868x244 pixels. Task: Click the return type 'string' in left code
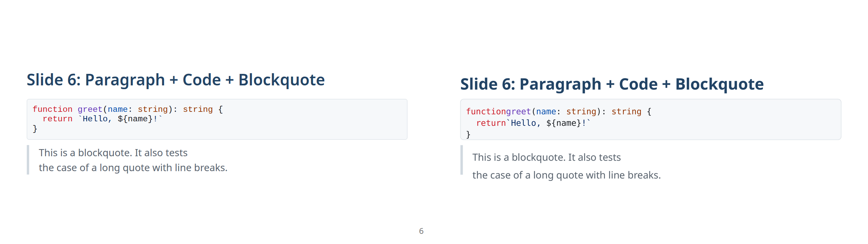click(x=198, y=109)
